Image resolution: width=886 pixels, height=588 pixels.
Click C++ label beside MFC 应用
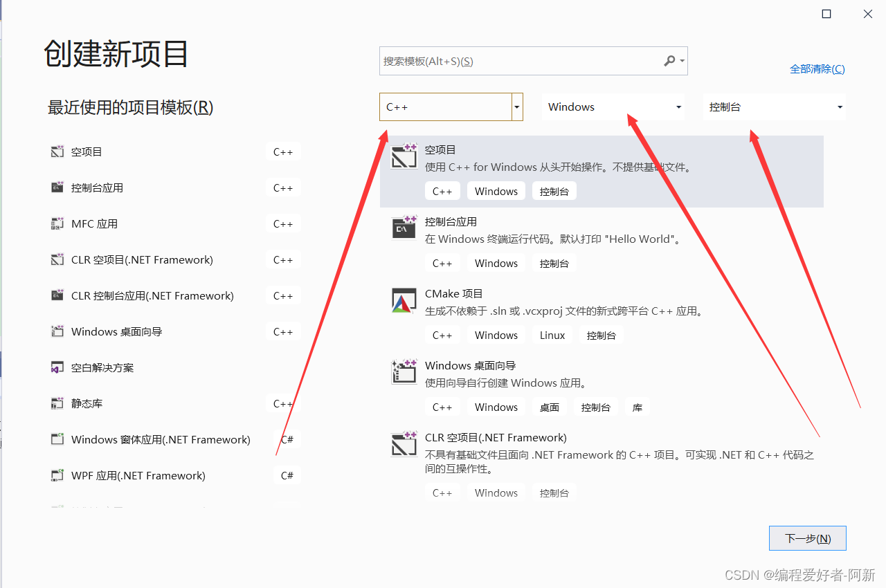283,223
